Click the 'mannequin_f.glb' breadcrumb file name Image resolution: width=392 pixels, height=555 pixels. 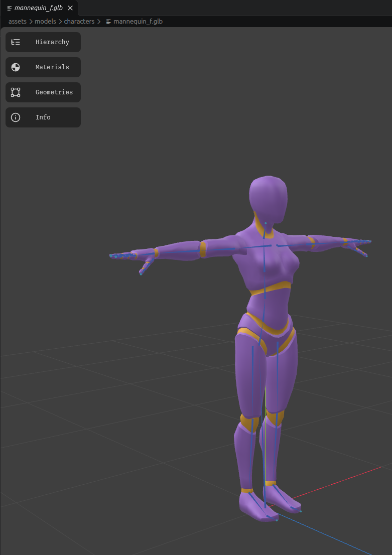pos(138,21)
